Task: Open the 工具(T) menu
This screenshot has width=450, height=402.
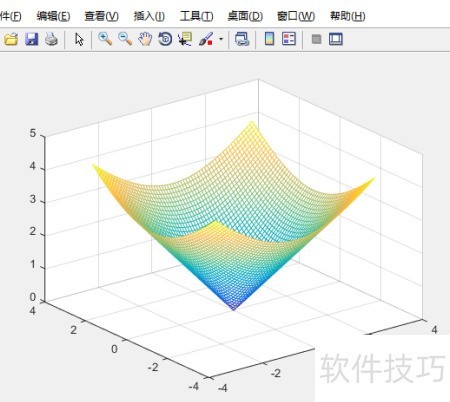Action: [197, 16]
